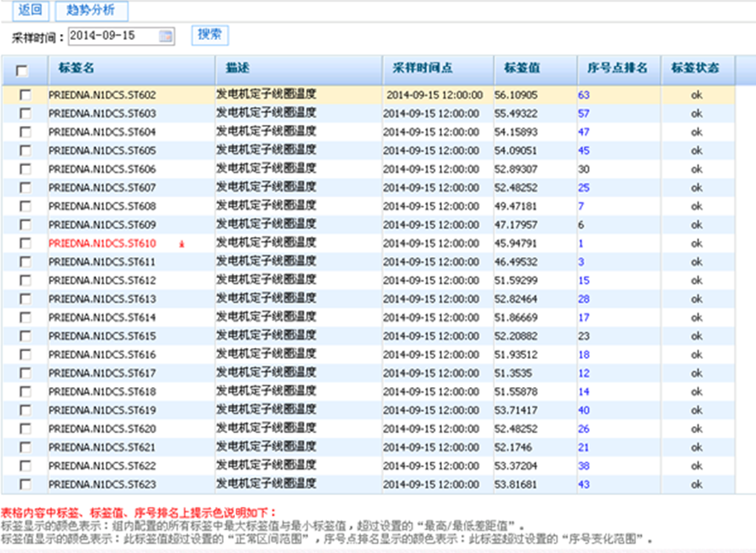Open 趋势分析 trend analysis

click(92, 10)
